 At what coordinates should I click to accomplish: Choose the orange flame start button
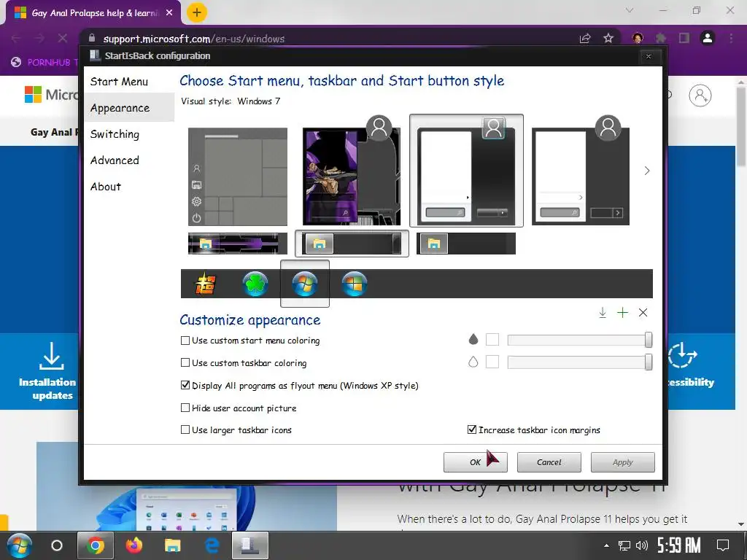pyautogui.click(x=205, y=284)
